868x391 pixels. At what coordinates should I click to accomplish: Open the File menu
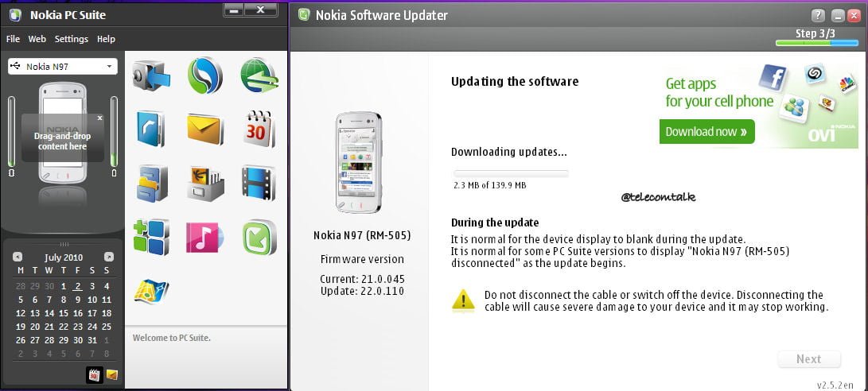point(13,39)
